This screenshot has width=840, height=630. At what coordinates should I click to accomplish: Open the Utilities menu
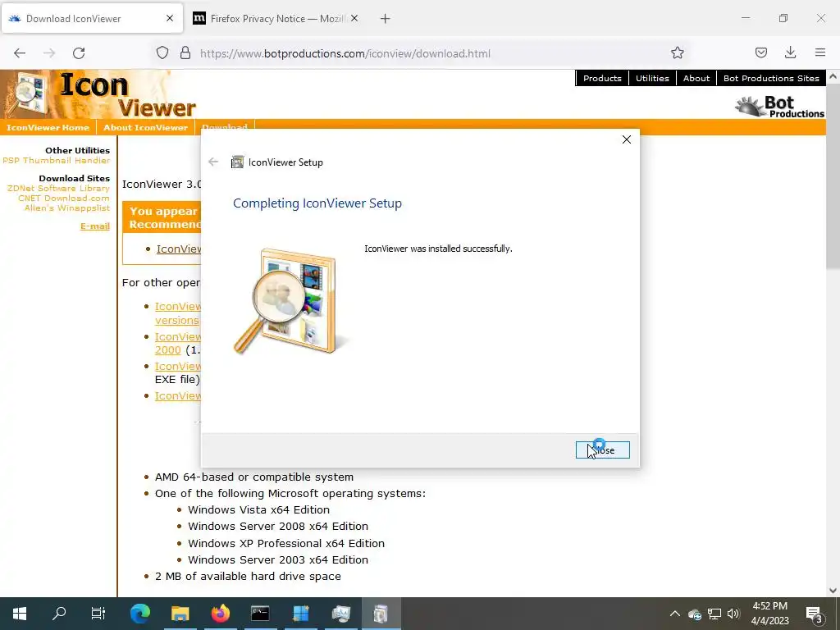pyautogui.click(x=652, y=78)
